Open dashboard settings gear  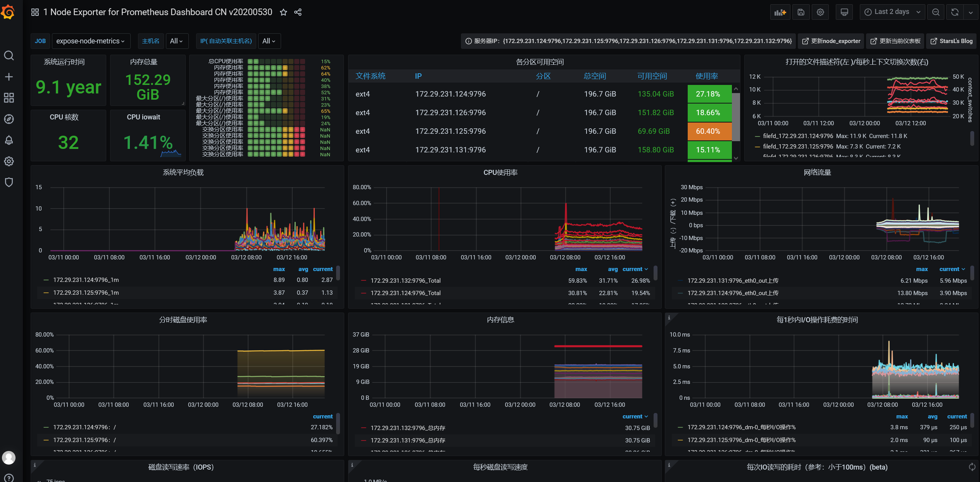[820, 12]
